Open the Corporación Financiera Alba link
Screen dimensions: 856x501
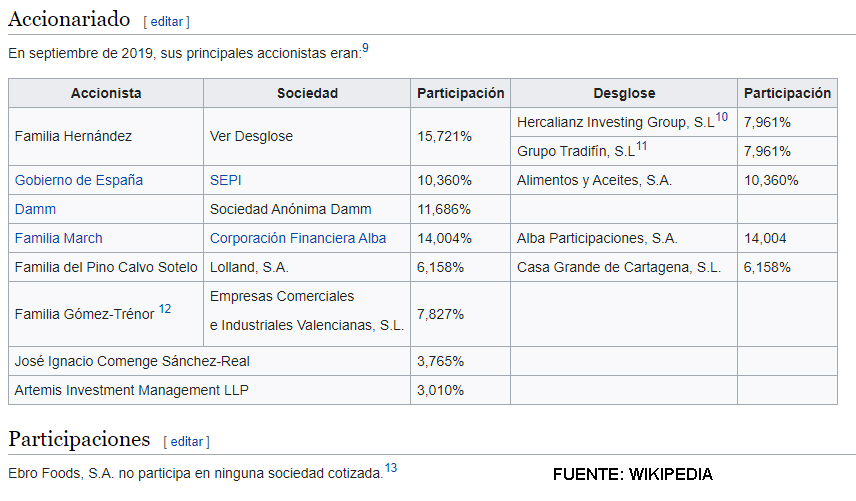pos(298,238)
